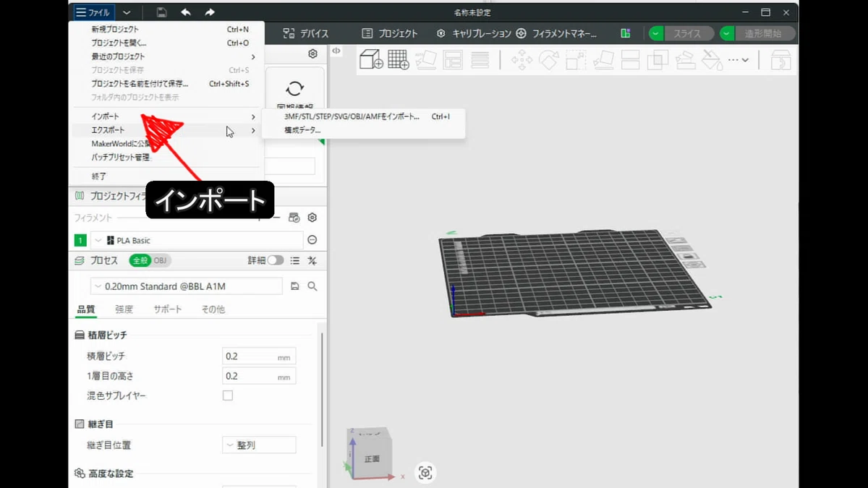Open the PLA Basic filament dropdown
The image size is (868, 488).
pos(197,240)
